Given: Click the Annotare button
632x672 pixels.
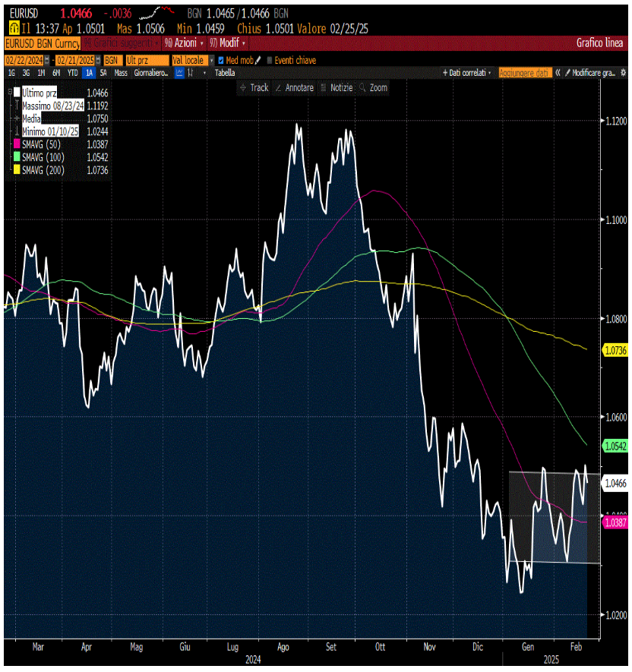Looking at the screenshot, I should 295,88.
